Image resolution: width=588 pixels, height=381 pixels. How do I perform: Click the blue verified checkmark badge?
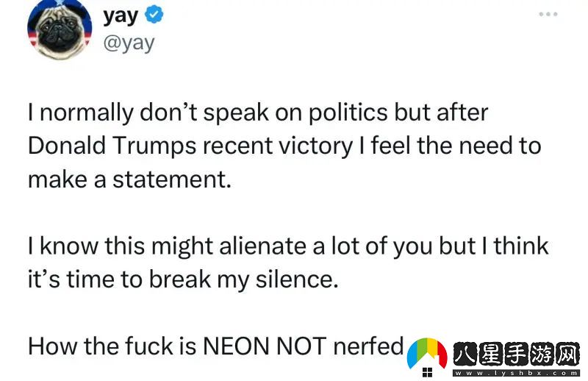pyautogui.click(x=154, y=15)
